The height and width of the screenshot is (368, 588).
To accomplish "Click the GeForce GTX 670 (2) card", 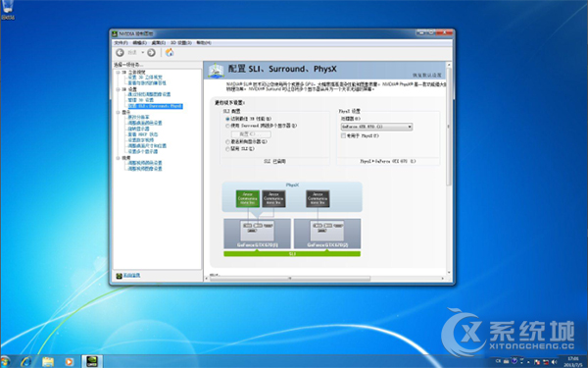I will click(327, 234).
